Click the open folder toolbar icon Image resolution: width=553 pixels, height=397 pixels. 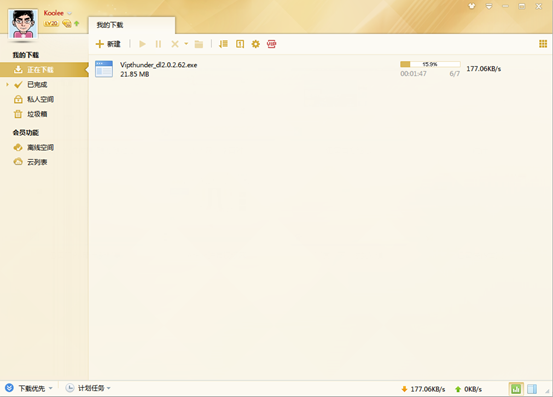199,44
